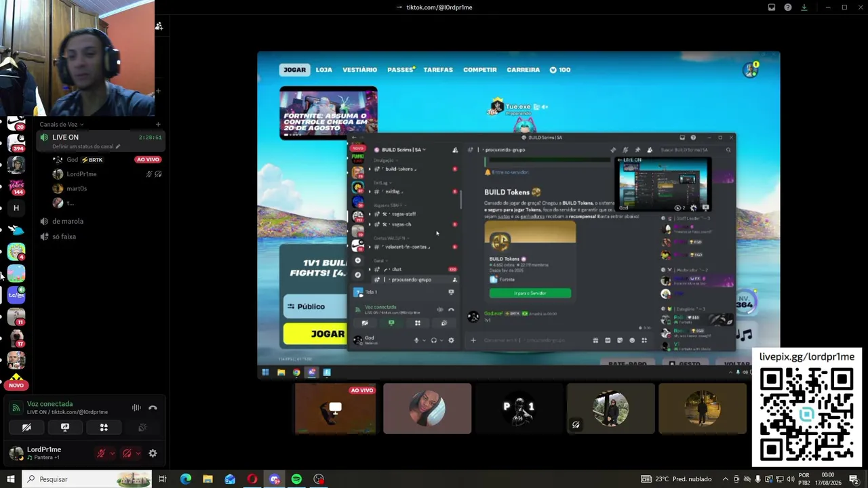
Task: Open the weather widget showing 23°C
Action: (676, 479)
